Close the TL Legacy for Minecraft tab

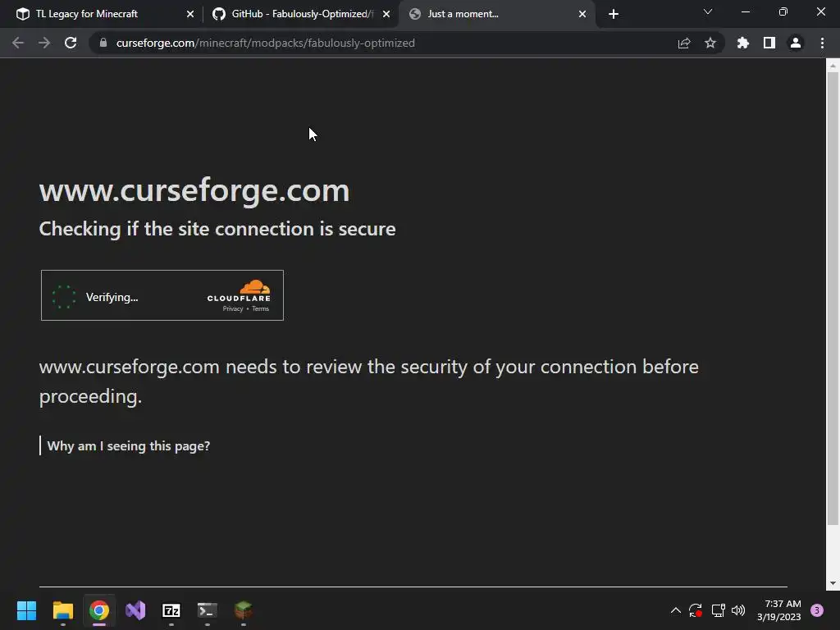pos(190,14)
